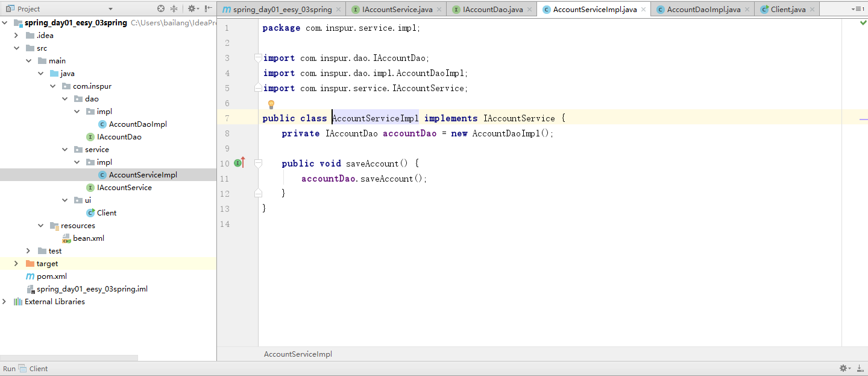Select bean.xml file in resources

89,238
